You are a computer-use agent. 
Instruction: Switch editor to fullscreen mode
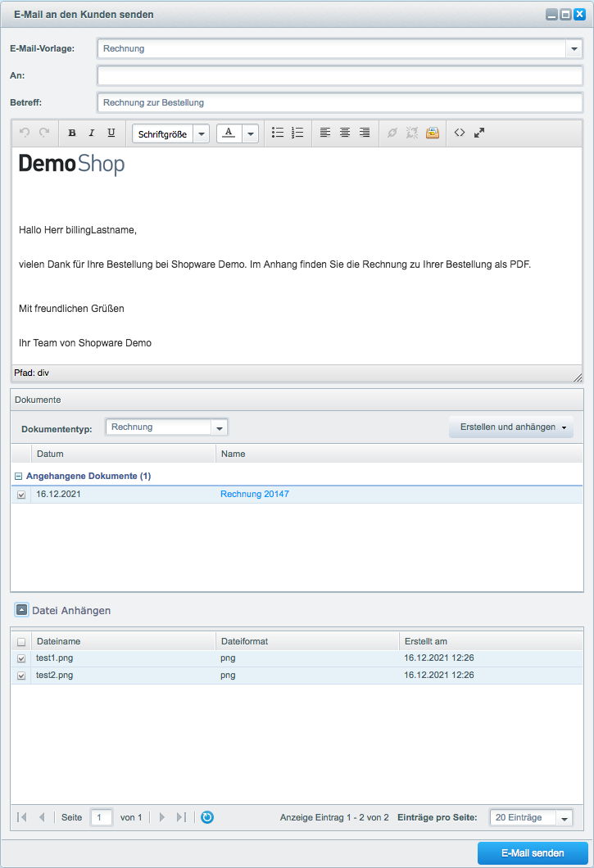pyautogui.click(x=479, y=133)
